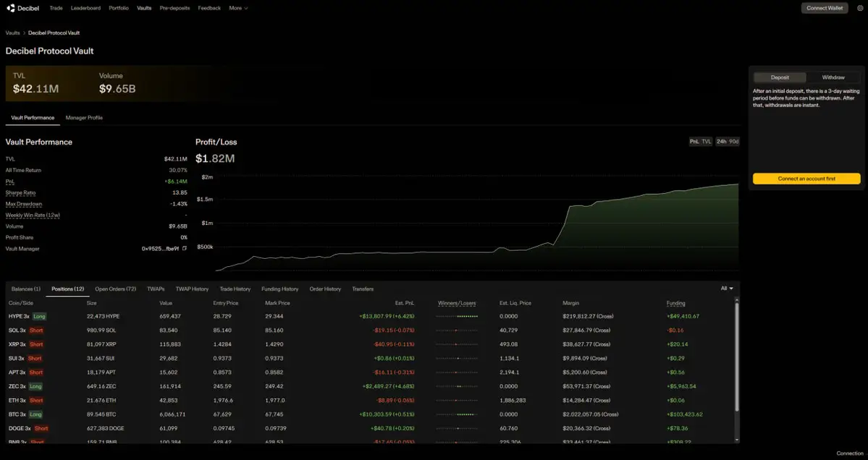This screenshot has width=868, height=460.
Task: Switch to the Withdraw option
Action: coord(833,77)
